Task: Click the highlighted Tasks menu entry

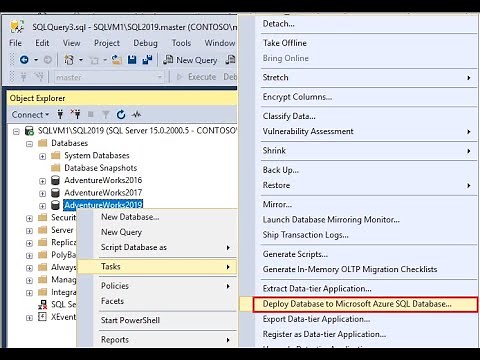Action: (x=158, y=267)
